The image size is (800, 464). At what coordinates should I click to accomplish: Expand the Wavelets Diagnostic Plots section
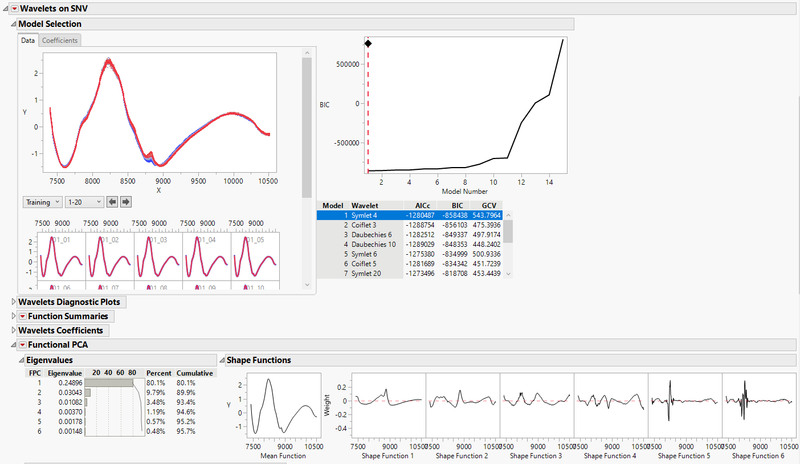pyautogui.click(x=13, y=302)
